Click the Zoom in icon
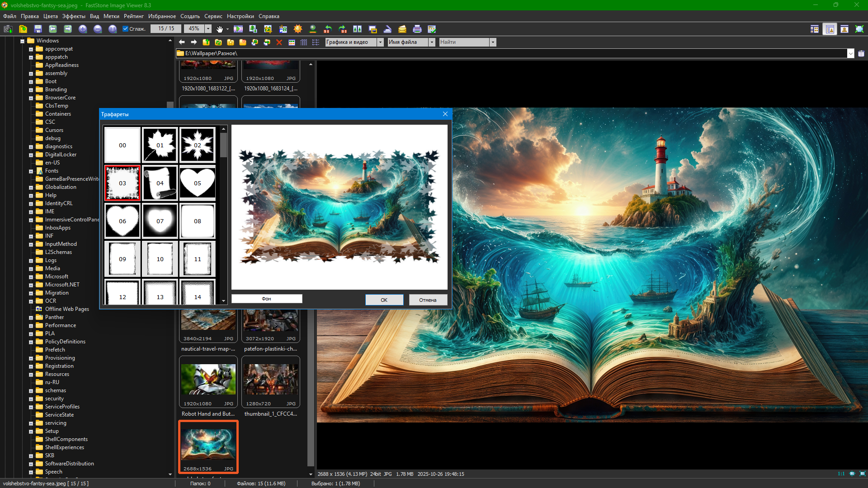The width and height of the screenshot is (868, 488). [83, 29]
